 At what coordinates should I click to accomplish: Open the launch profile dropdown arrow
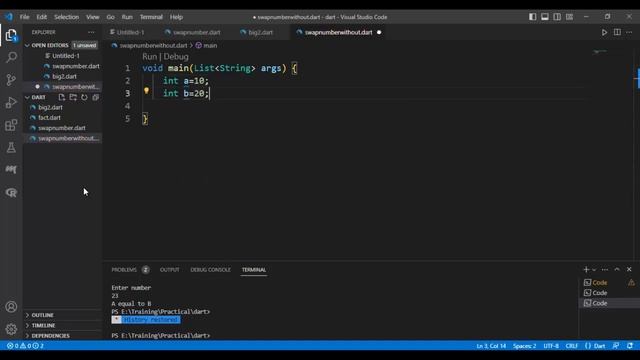pos(594,270)
